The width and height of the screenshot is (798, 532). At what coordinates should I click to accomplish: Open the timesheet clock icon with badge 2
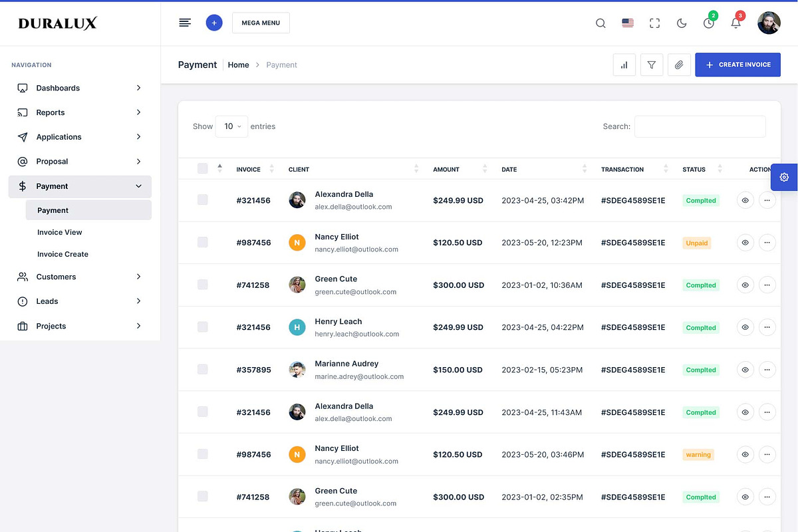click(x=709, y=23)
